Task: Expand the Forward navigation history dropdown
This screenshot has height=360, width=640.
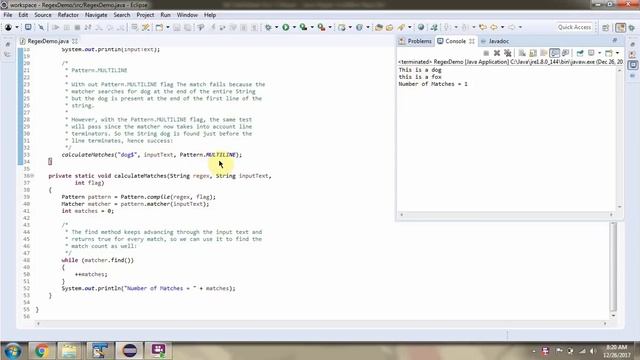Action: pyautogui.click(x=520, y=27)
